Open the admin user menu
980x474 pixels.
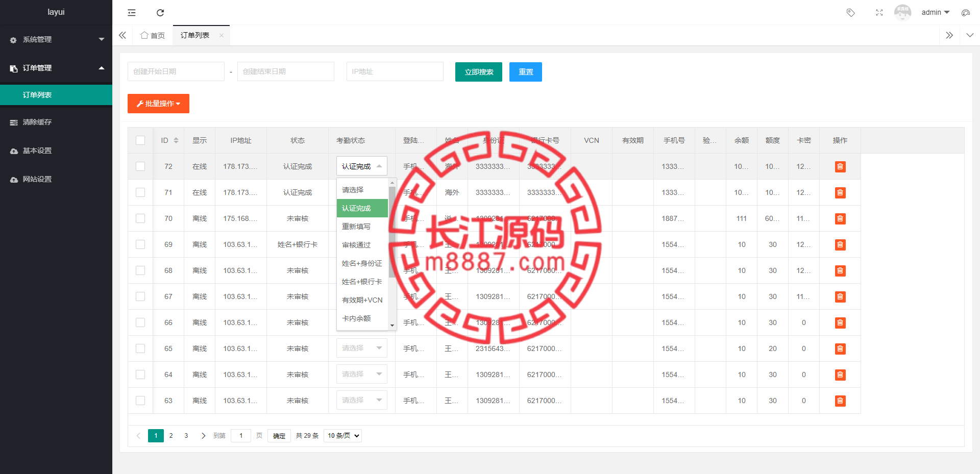point(935,12)
